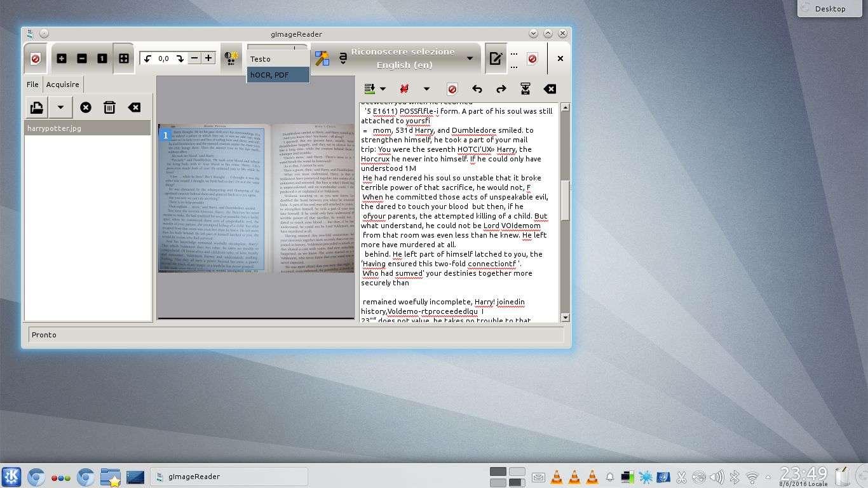Click the red prohibited icon in output toolbar
868x488 pixels.
(452, 89)
